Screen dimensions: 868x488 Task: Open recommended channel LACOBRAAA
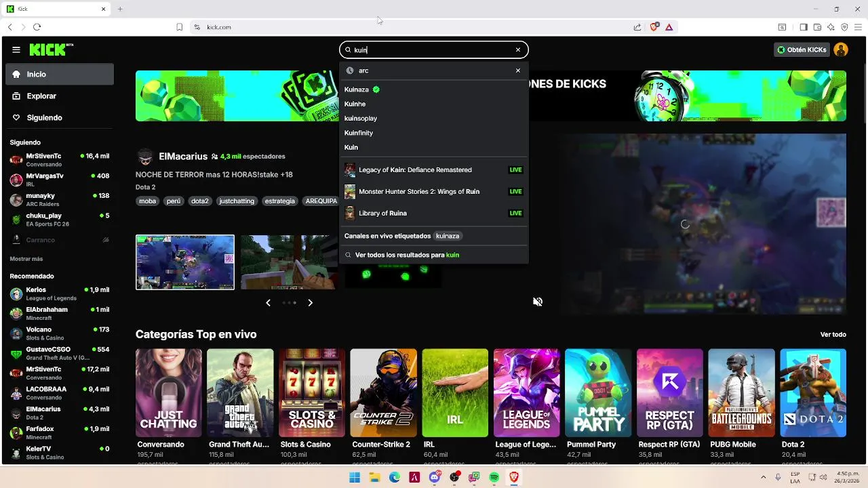tap(60, 393)
